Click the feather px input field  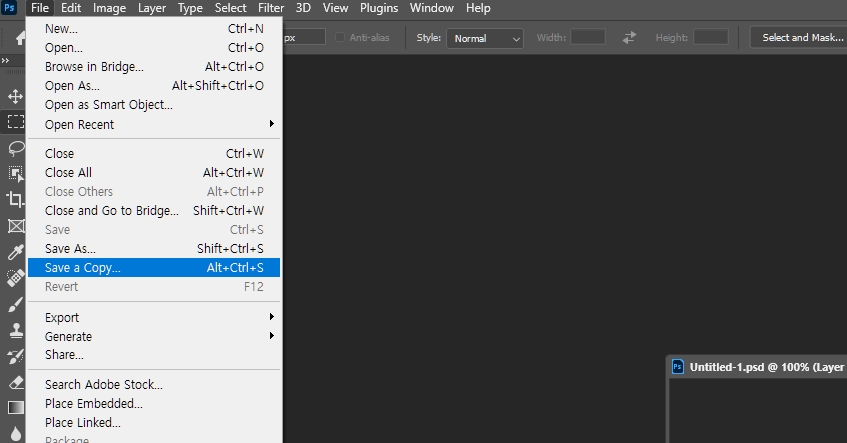[304, 37]
